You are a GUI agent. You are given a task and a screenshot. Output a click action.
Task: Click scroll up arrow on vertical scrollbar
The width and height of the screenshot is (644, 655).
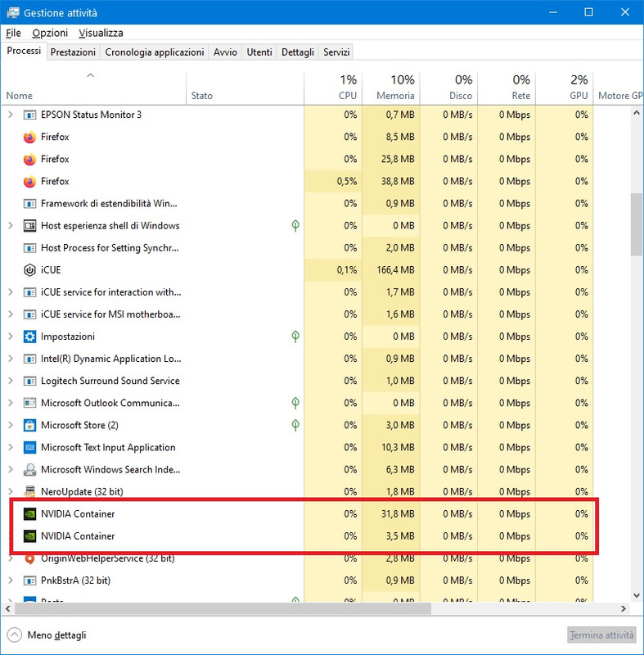pyautogui.click(x=637, y=113)
